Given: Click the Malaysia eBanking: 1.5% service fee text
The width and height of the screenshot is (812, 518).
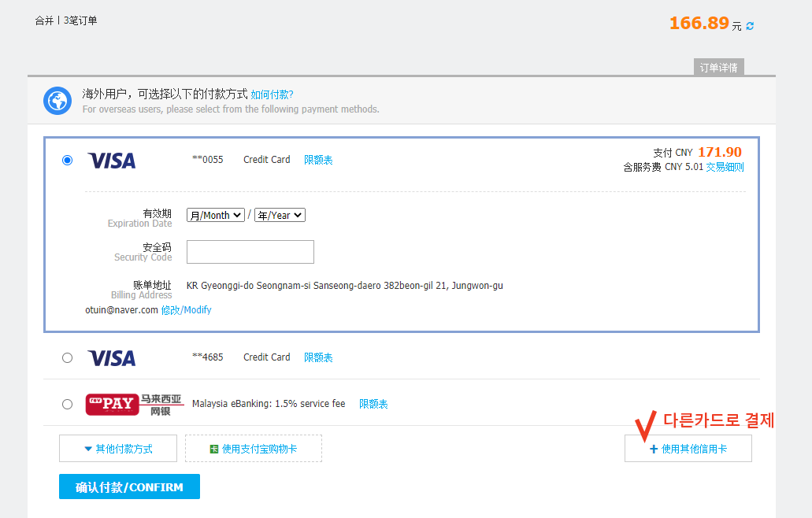Looking at the screenshot, I should click(269, 404).
